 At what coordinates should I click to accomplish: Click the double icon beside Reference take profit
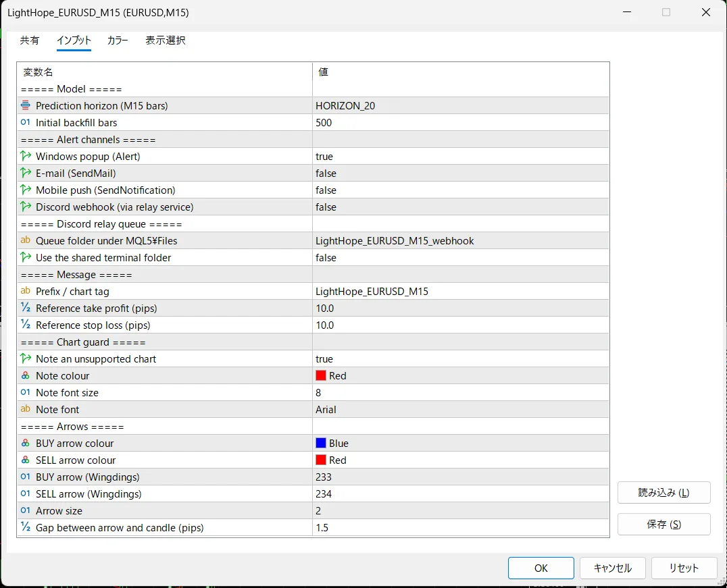pyautogui.click(x=26, y=308)
